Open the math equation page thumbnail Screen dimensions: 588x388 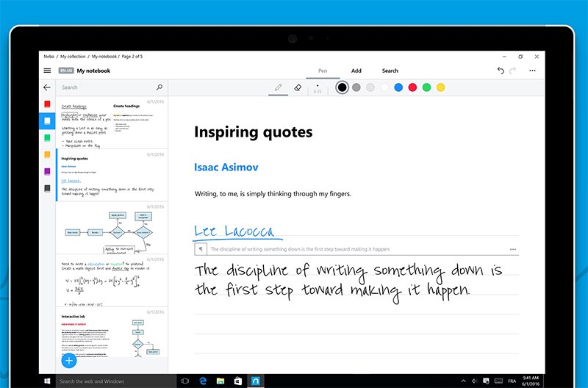click(x=112, y=281)
